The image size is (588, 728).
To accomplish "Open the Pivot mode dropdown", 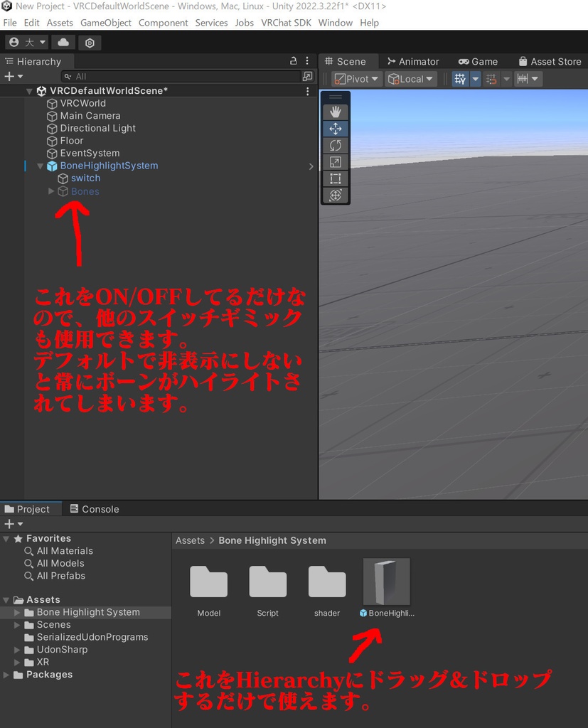I will [x=356, y=78].
